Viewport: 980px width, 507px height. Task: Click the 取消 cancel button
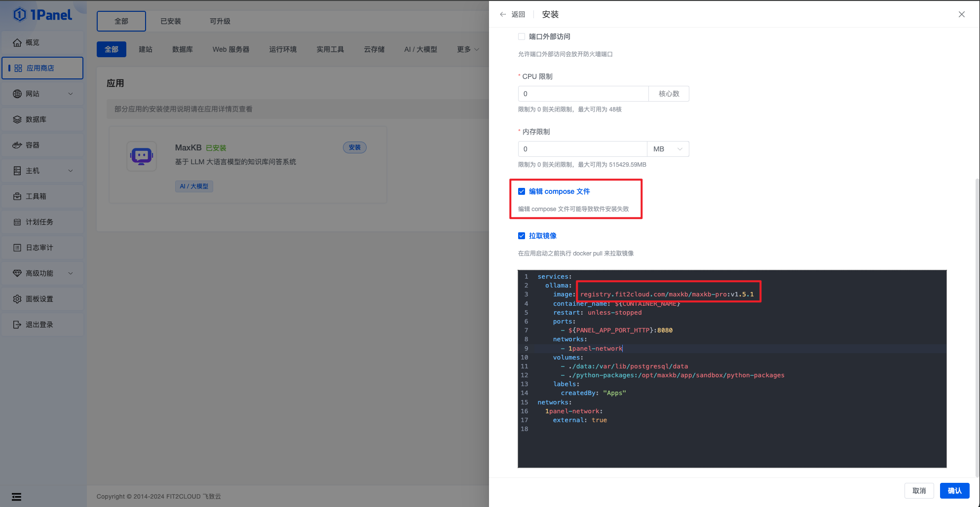[919, 491]
